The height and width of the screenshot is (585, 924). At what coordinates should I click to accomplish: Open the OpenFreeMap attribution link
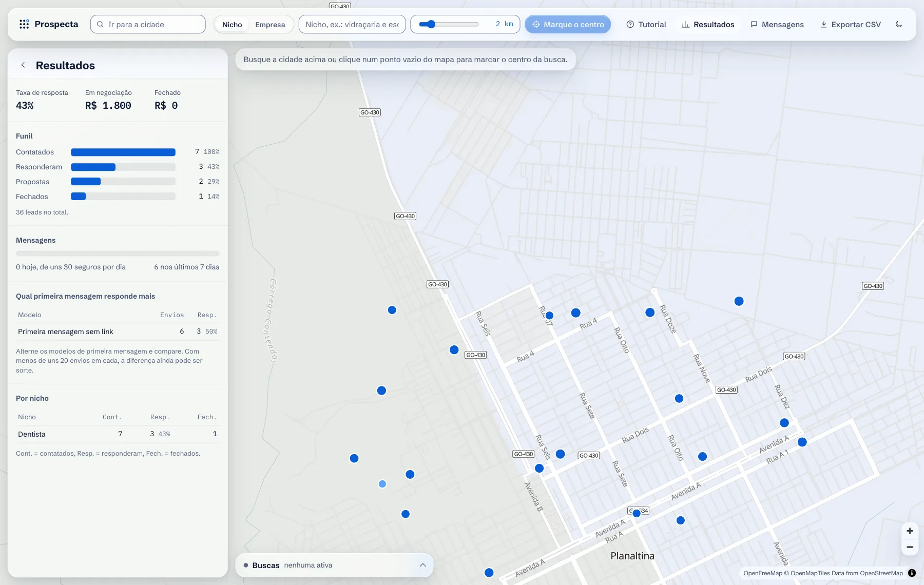[763, 573]
